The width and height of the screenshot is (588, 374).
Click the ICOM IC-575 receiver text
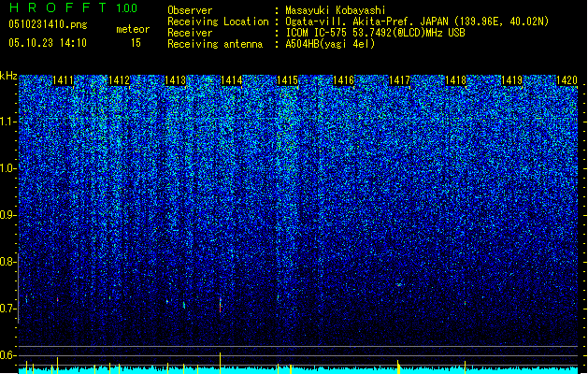pos(375,33)
